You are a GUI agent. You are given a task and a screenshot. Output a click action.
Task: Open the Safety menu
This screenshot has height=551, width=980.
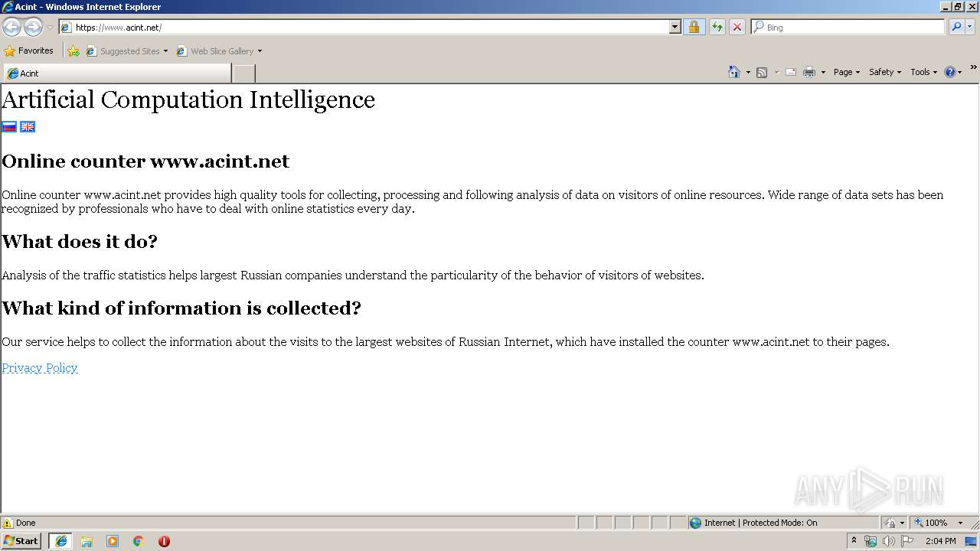coord(885,72)
